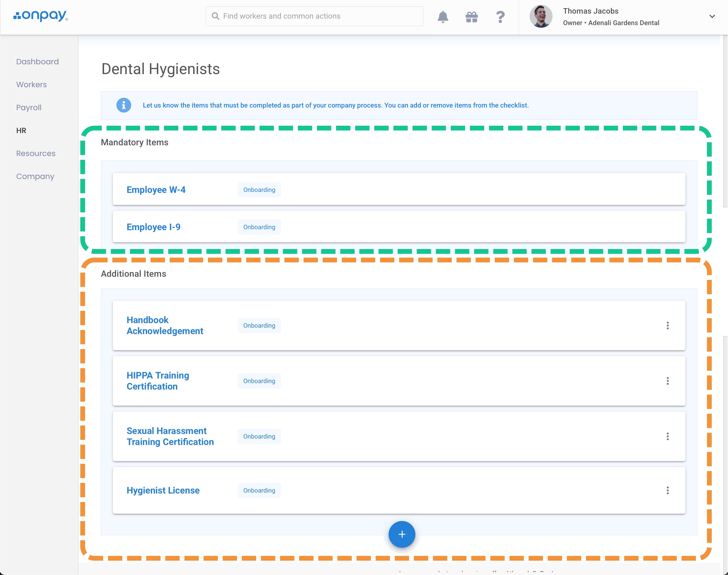Open Sexual Harassment Training three-dot menu
This screenshot has height=575, width=728.
[x=667, y=436]
